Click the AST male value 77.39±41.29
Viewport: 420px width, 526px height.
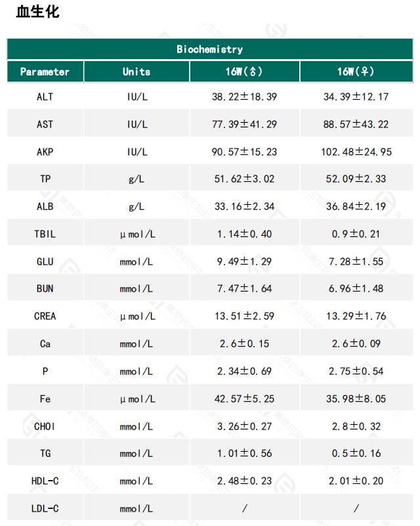[244, 124]
